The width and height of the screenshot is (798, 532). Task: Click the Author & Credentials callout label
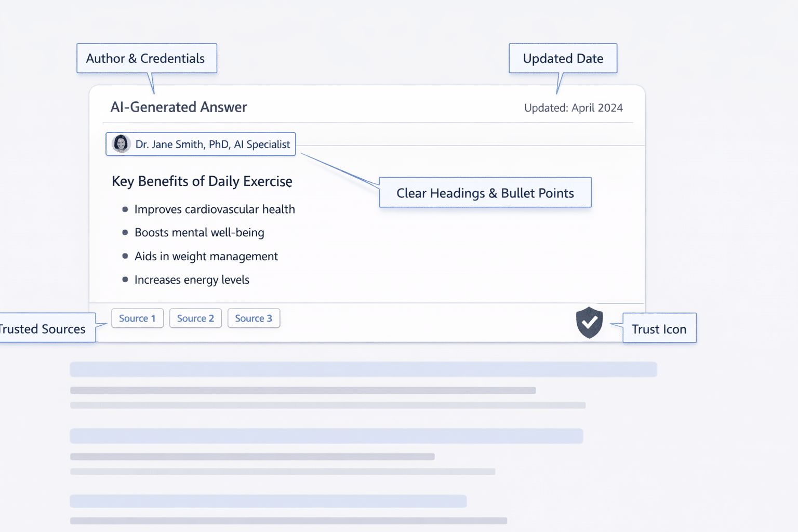[x=146, y=59]
